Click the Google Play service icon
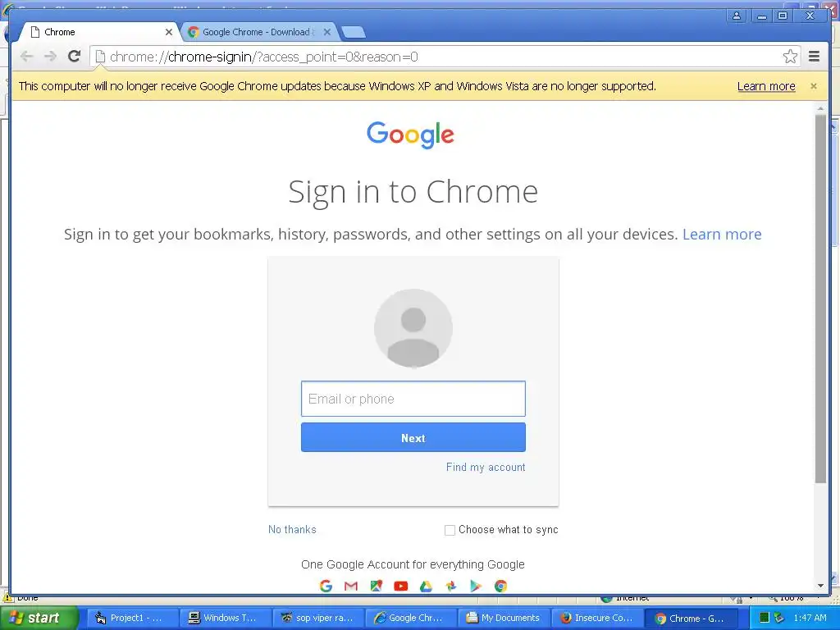The height and width of the screenshot is (630, 840). pyautogui.click(x=476, y=586)
